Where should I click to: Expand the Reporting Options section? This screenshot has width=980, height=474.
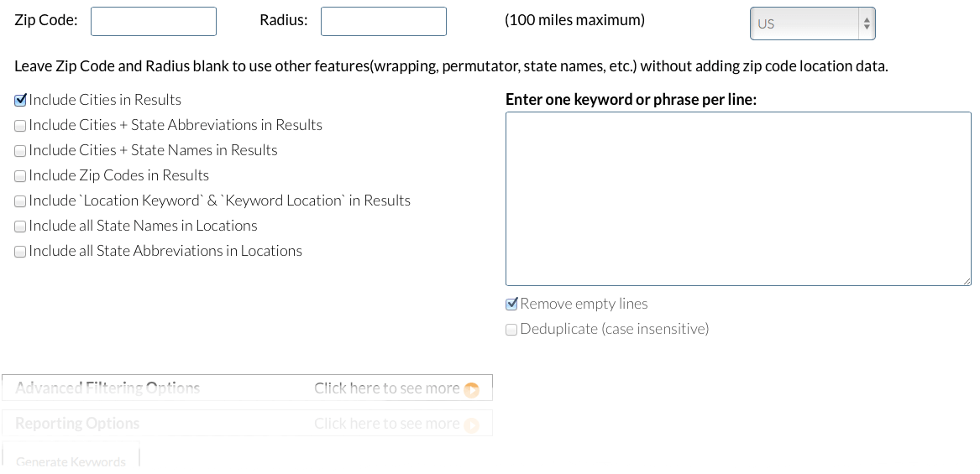(77, 424)
